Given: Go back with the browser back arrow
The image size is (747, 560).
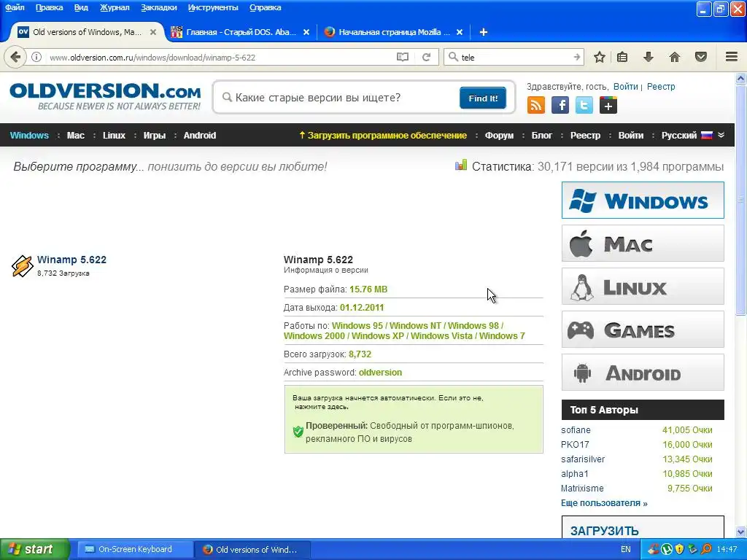Looking at the screenshot, I should [15, 57].
